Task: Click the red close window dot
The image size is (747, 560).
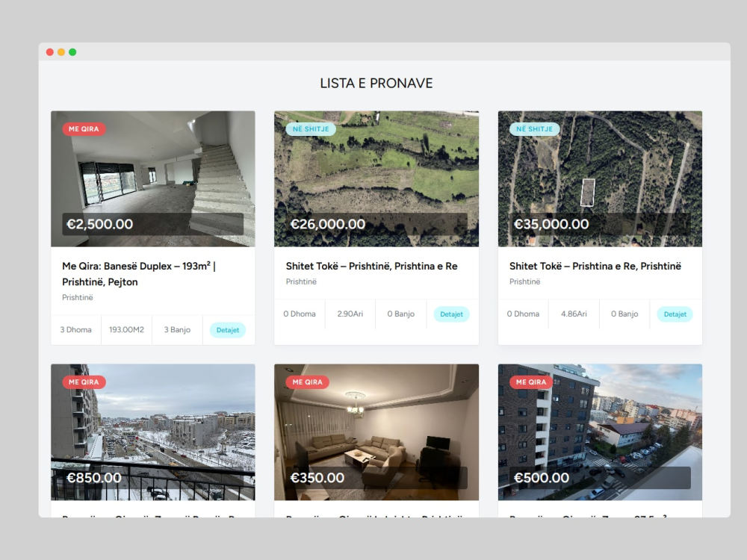Action: click(49, 52)
